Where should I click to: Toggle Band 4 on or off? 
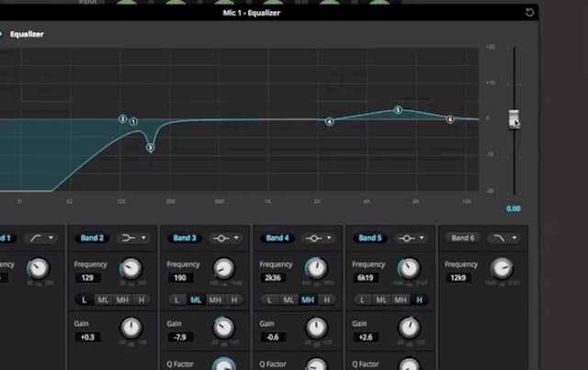coord(277,238)
